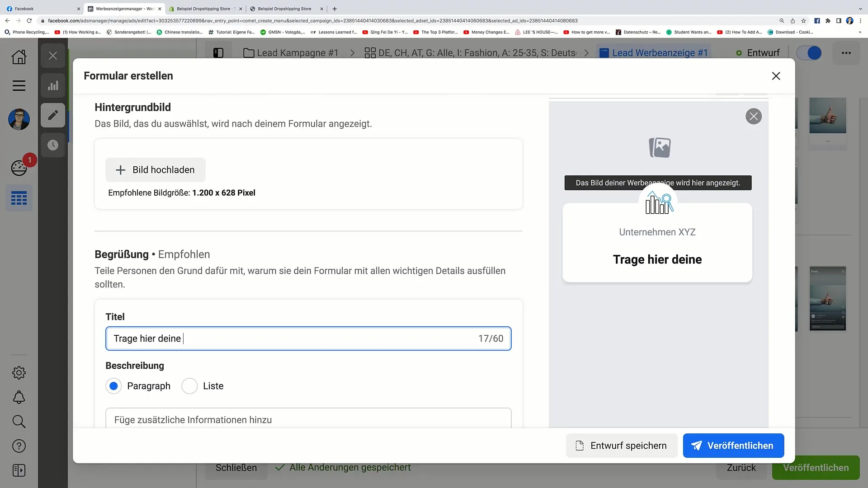The height and width of the screenshot is (488, 868).
Task: Select the thumbs-up ad thumbnail at top
Action: (x=827, y=116)
